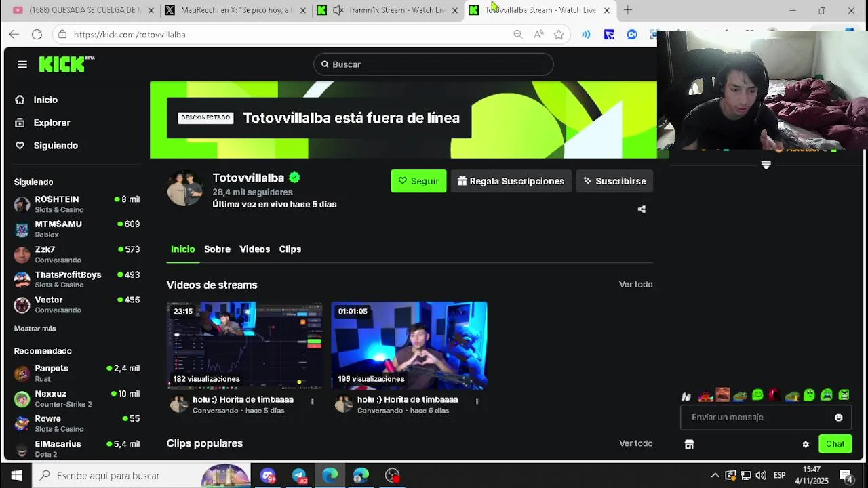Select the Inicio channel tab
Image resolution: width=868 pixels, height=488 pixels.
[182, 249]
